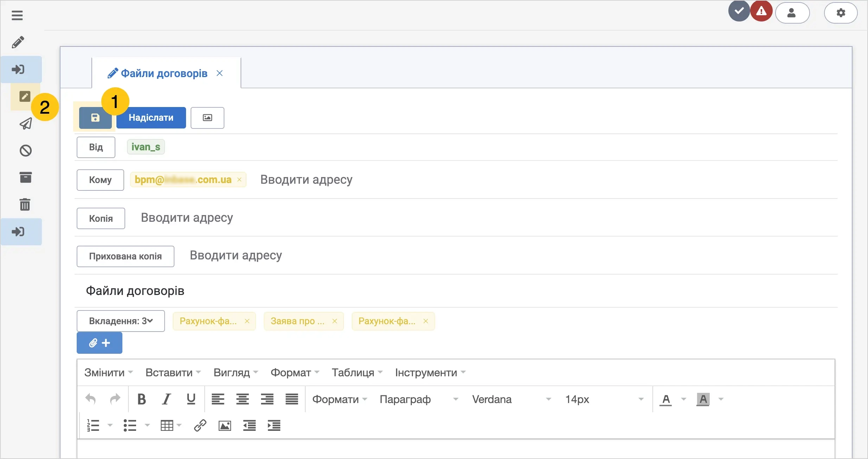This screenshot has height=459, width=868.
Task: Open bullet list style dropdown arrow
Action: (x=147, y=426)
